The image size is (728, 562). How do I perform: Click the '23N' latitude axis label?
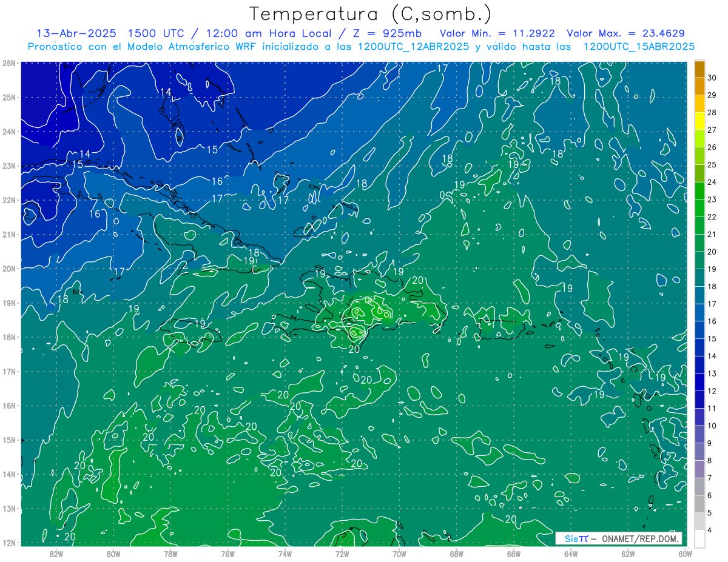pyautogui.click(x=9, y=166)
